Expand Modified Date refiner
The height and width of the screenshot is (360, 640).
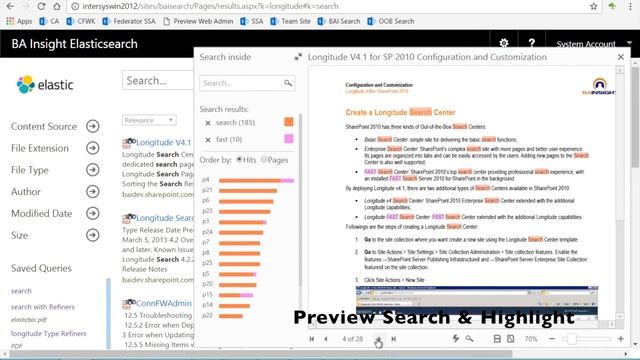pyautogui.click(x=93, y=213)
